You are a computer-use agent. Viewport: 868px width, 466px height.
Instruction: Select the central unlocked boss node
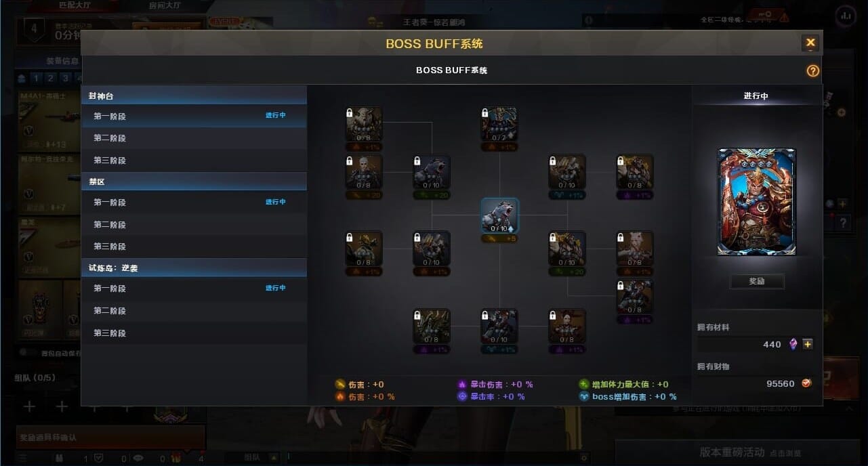(500, 215)
